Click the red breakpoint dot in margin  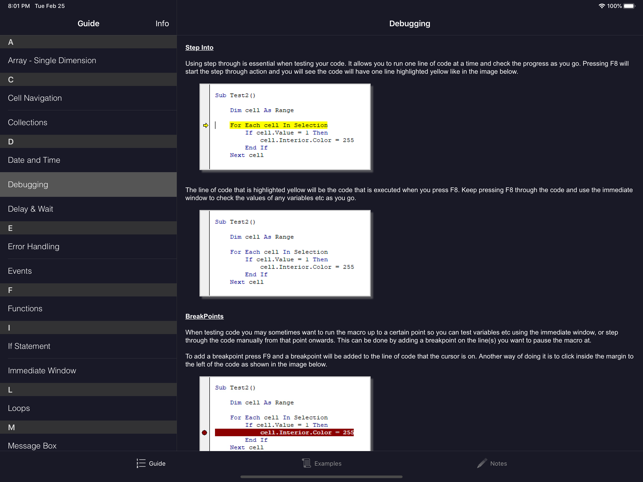coord(204,432)
